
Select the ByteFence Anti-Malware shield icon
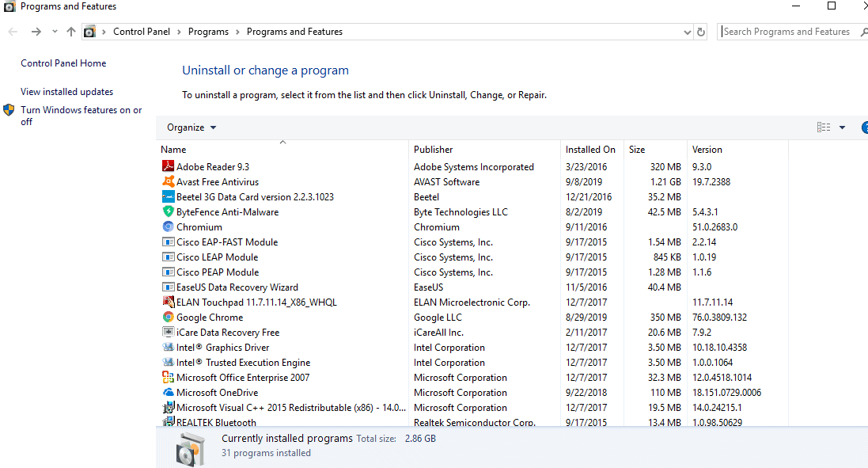click(168, 211)
